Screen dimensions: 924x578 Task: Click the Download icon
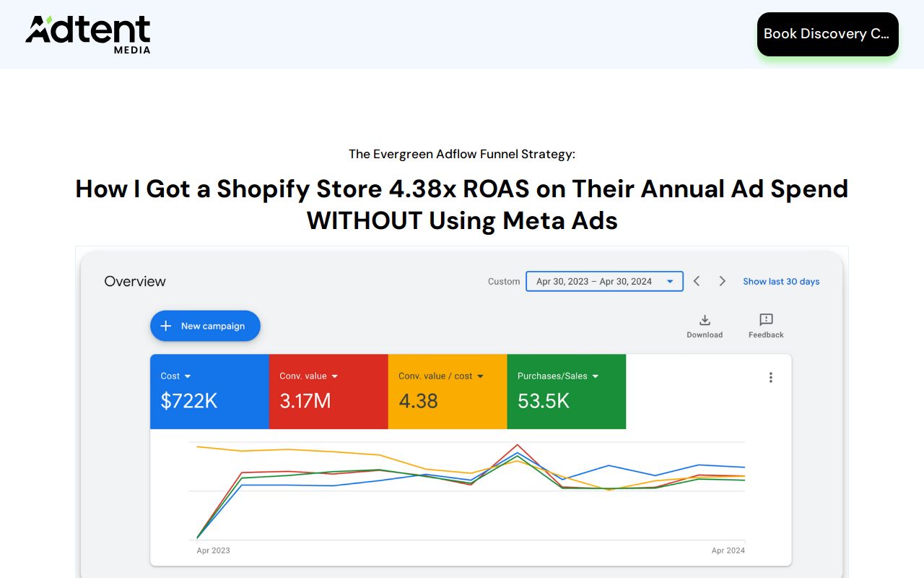click(705, 321)
